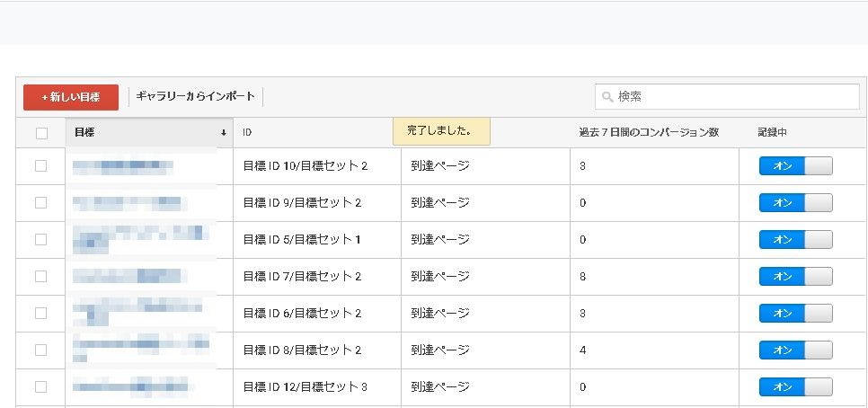This screenshot has width=868, height=408.
Task: Turn off recording for 目標 ID 9
Action: [795, 203]
